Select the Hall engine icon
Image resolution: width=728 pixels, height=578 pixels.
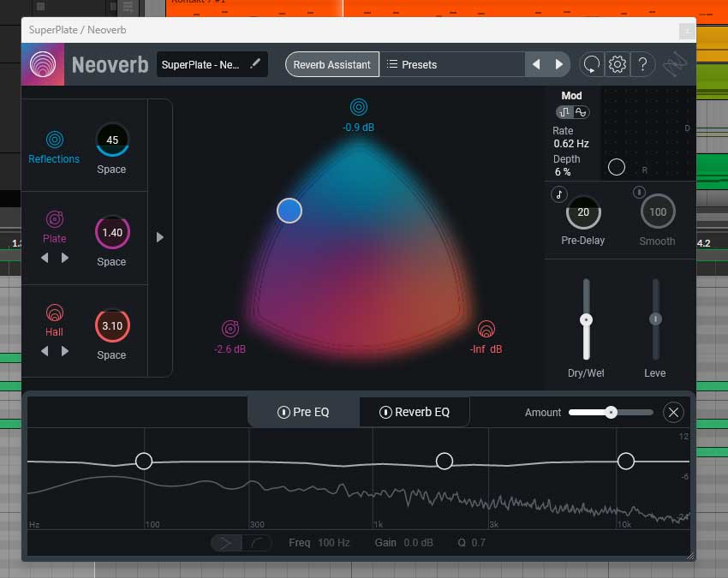point(54,313)
